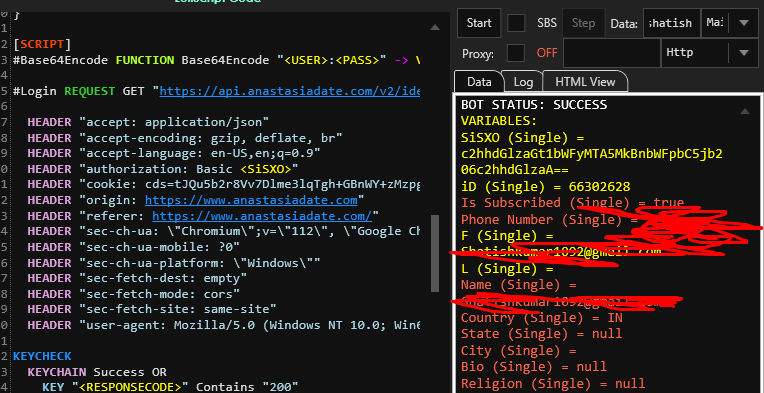764x393 pixels.
Task: Click the KEYCHECK keyword
Action: click(42, 356)
